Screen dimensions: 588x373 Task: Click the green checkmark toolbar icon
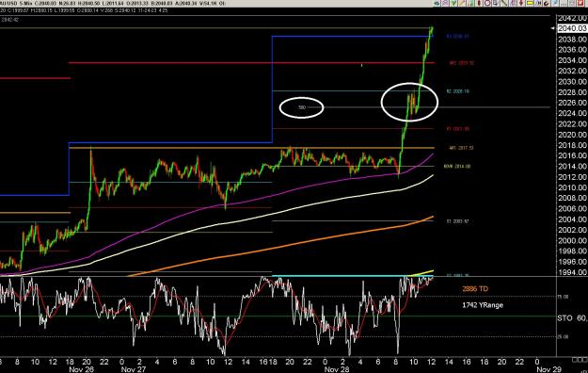(x=453, y=3)
